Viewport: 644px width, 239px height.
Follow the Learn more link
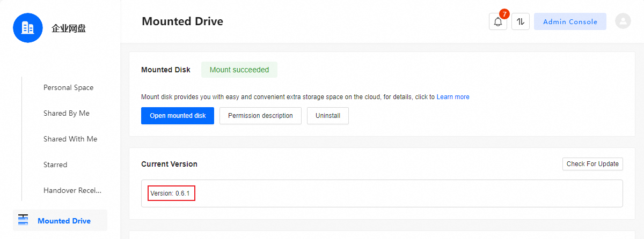click(x=453, y=97)
